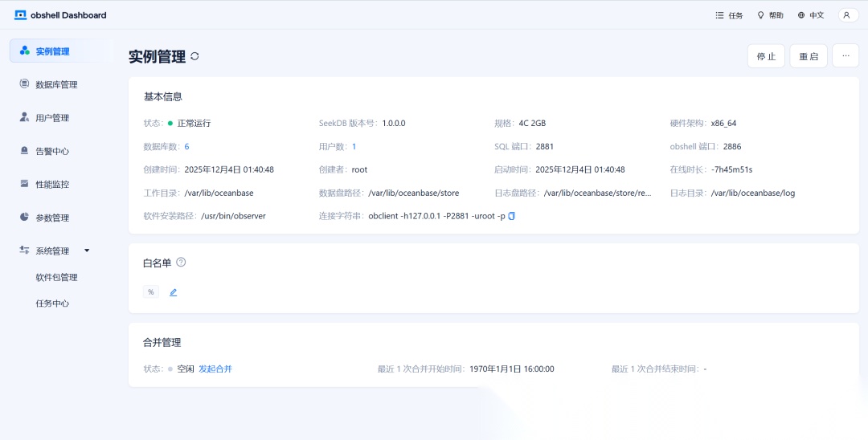Open the user profile avatar icon

[848, 15]
